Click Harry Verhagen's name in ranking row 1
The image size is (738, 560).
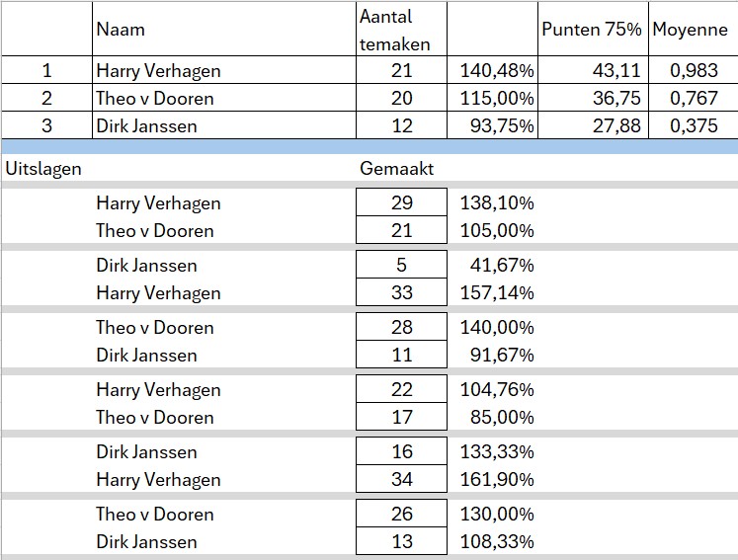(x=158, y=71)
